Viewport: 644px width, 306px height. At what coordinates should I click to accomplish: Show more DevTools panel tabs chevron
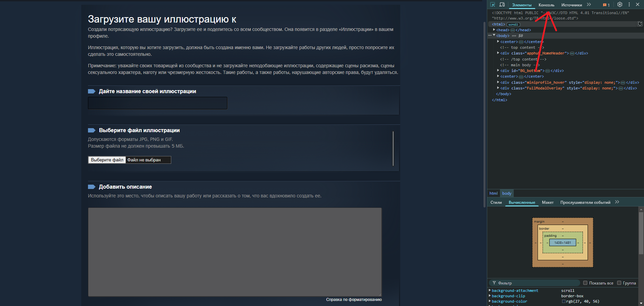coord(589,5)
